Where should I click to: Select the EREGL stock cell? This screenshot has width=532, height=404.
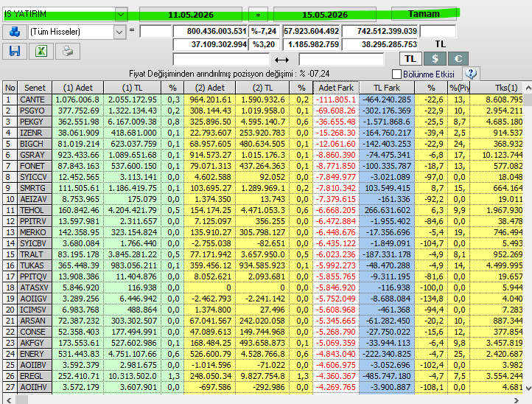click(x=35, y=376)
